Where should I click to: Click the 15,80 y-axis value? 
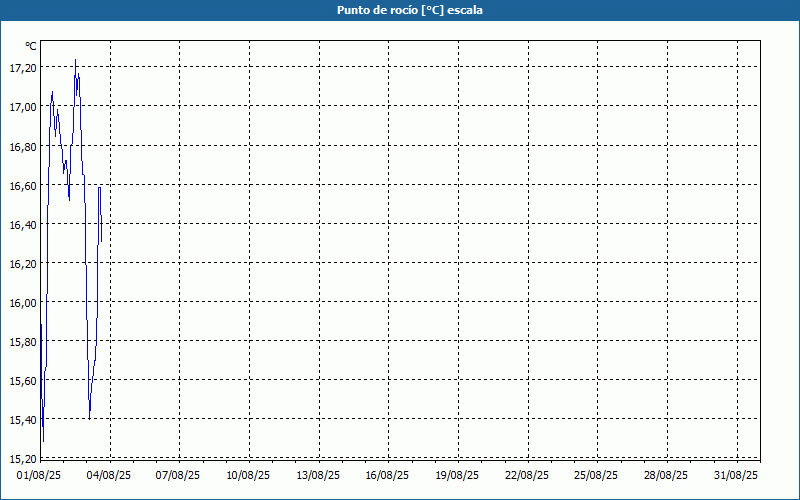[x=23, y=342]
